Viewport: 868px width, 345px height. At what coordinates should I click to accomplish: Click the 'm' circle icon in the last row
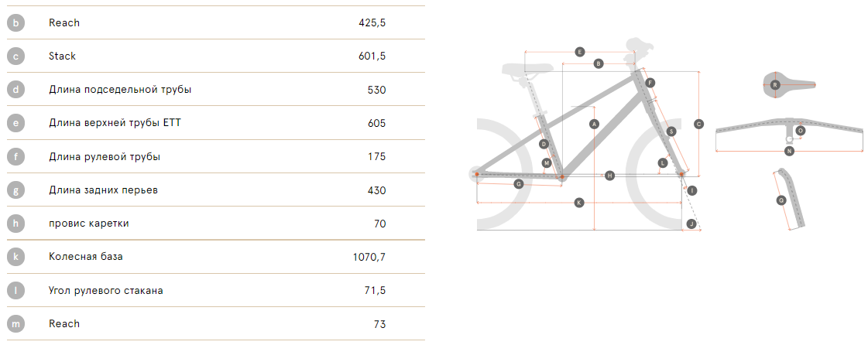pos(15,324)
